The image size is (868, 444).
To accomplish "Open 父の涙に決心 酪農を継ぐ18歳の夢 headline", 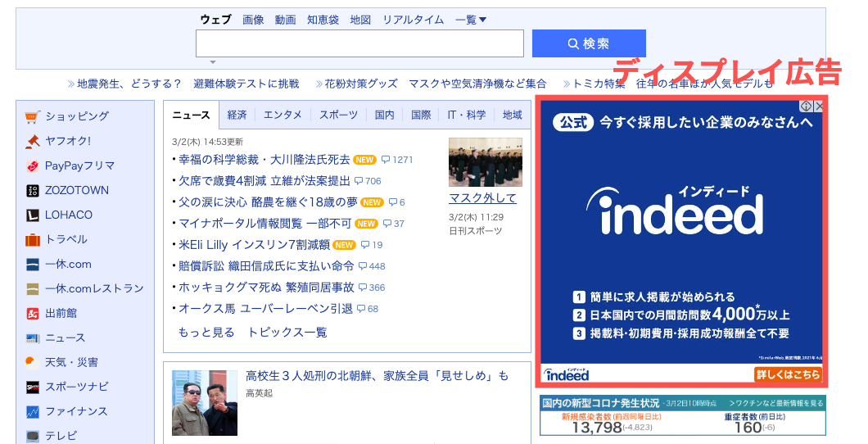I will (268, 202).
